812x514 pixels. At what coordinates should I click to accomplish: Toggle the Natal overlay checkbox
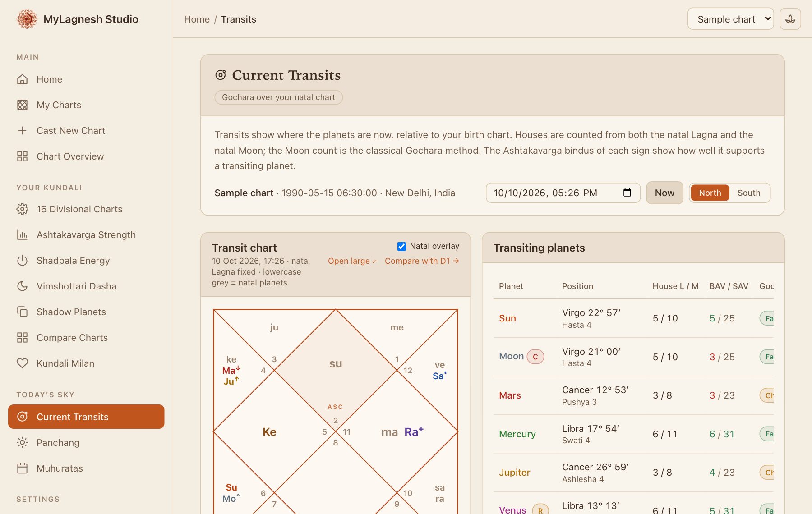pyautogui.click(x=401, y=246)
